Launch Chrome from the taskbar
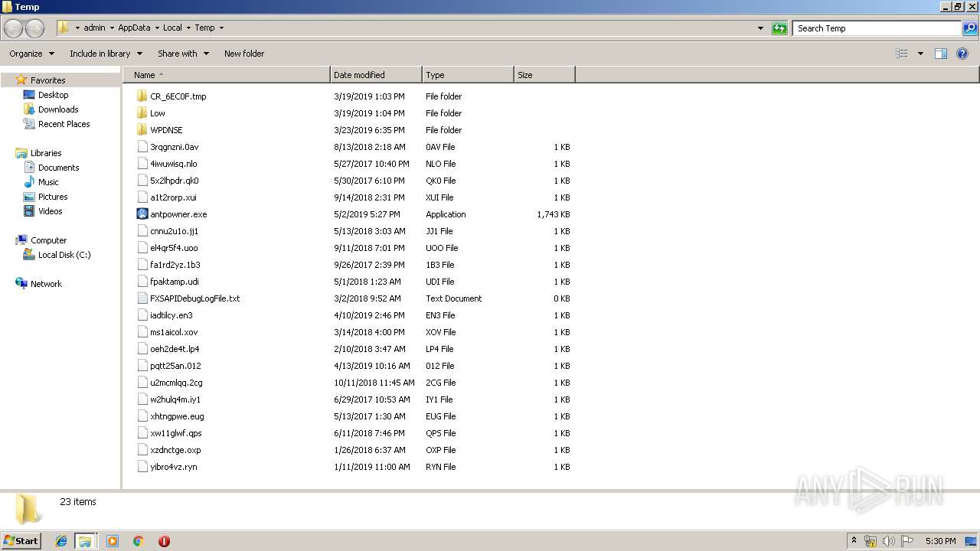 pyautogui.click(x=139, y=541)
